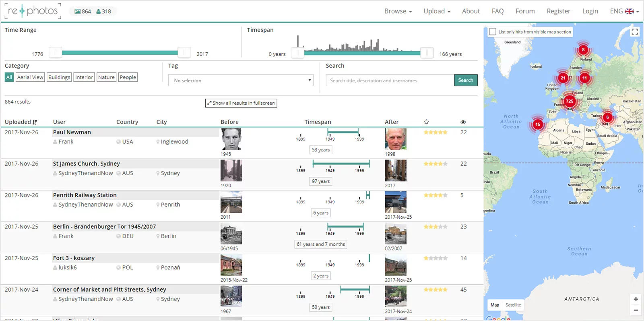Sort by star rating column icon
Viewport: 644px width, 321px height.
[x=426, y=122]
